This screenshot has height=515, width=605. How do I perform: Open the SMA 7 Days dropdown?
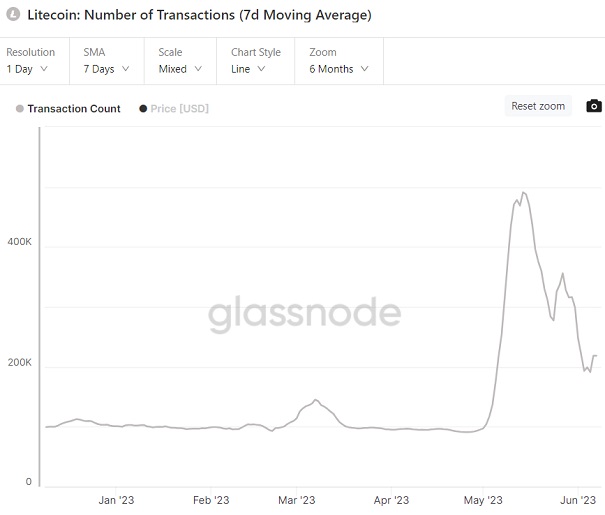pos(105,69)
